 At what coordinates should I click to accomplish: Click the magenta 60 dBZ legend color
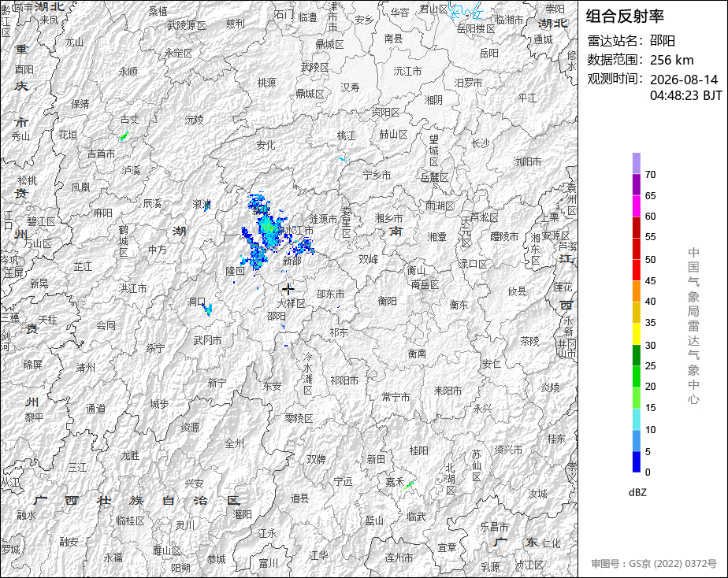(x=636, y=206)
